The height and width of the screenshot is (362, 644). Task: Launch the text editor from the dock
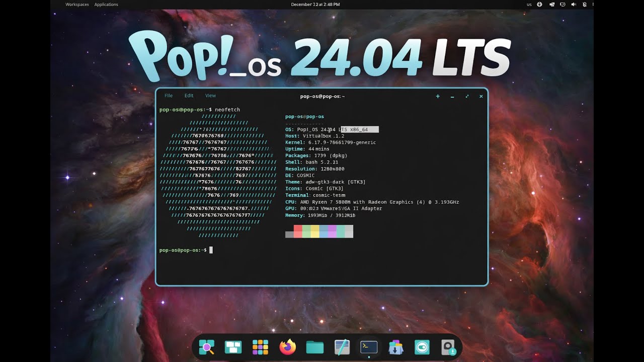tap(342, 347)
